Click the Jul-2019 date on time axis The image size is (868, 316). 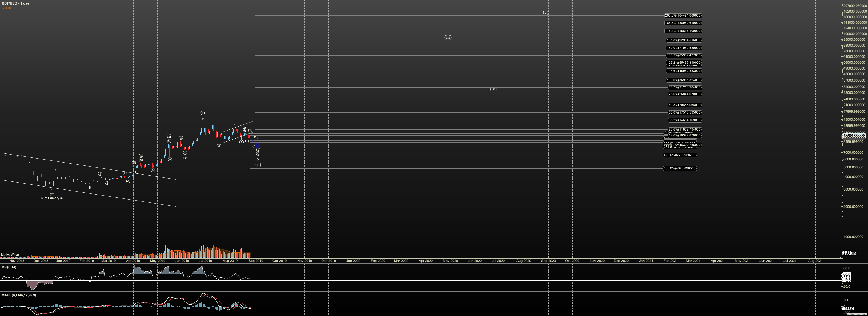point(205,261)
